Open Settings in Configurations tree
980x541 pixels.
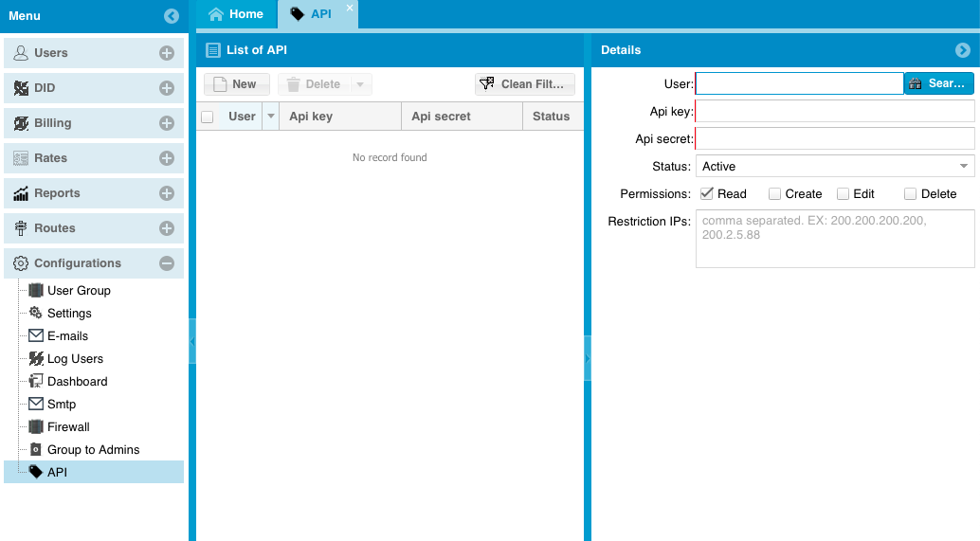coord(69,313)
